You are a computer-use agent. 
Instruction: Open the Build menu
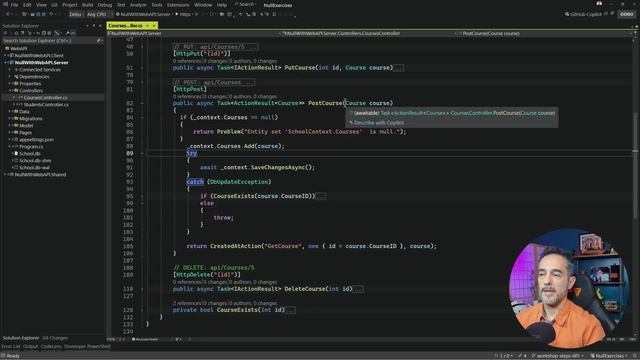[87, 5]
